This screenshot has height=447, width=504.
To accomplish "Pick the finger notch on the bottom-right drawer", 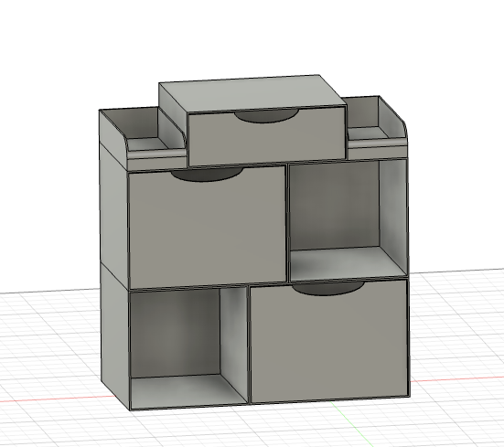I will pyautogui.click(x=328, y=288).
